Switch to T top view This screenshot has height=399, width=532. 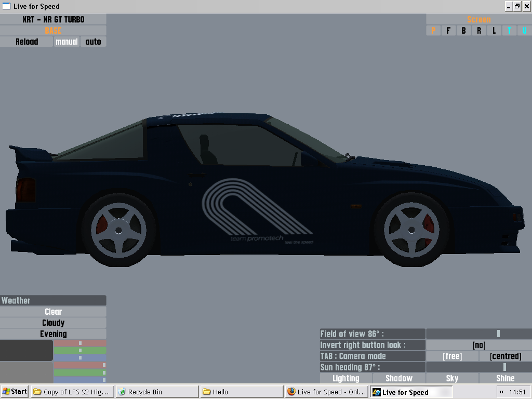(509, 31)
